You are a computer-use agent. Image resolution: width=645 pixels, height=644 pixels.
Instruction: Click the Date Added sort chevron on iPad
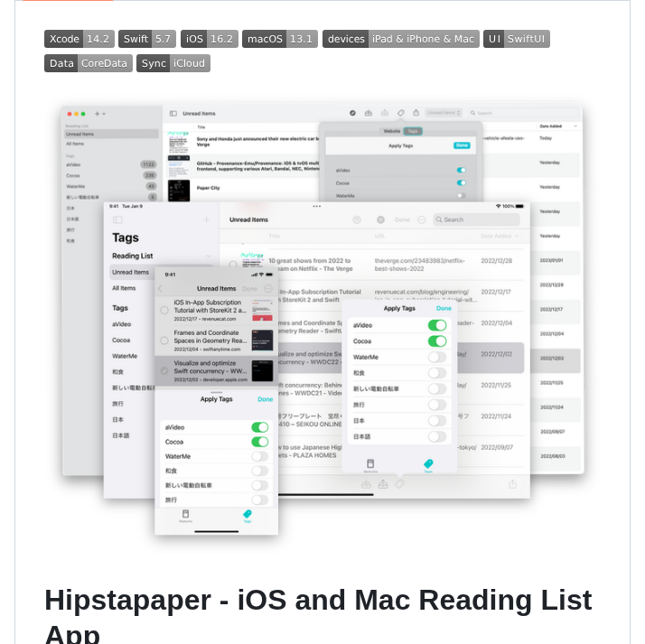click(518, 236)
